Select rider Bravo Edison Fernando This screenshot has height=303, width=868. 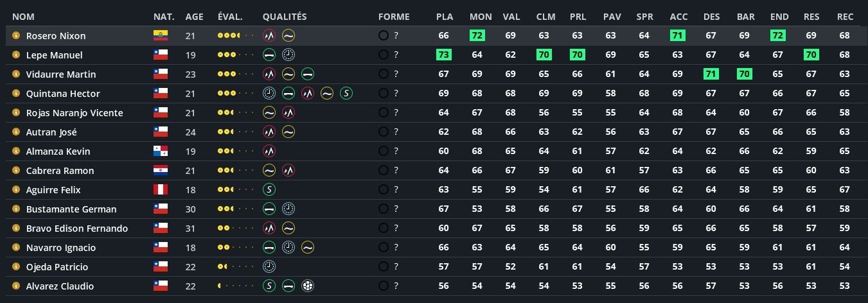[x=76, y=229]
